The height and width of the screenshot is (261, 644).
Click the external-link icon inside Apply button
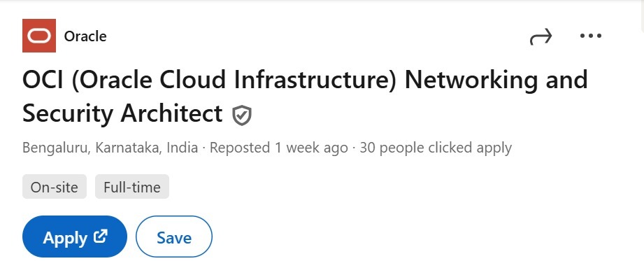tap(101, 237)
